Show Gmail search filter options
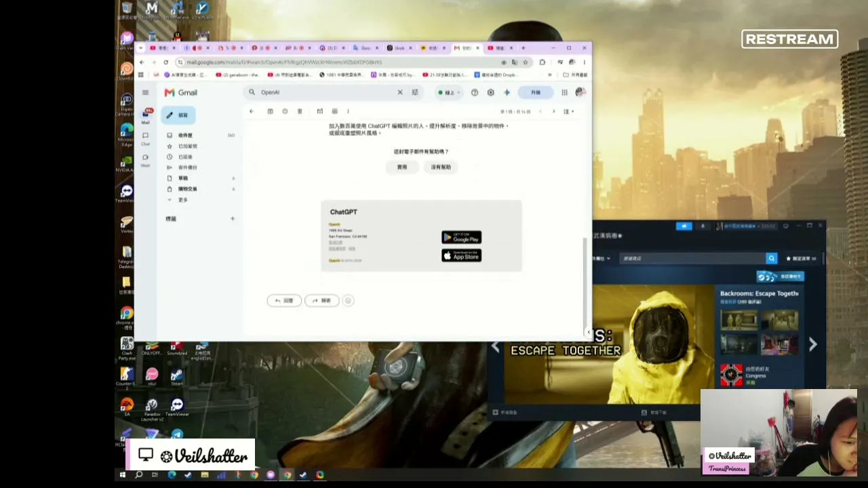The width and height of the screenshot is (868, 488). pyautogui.click(x=414, y=92)
